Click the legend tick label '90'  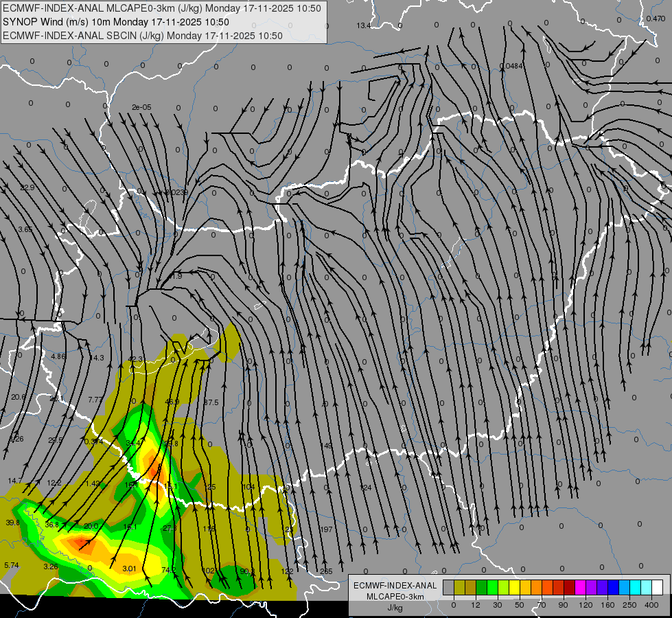(563, 605)
